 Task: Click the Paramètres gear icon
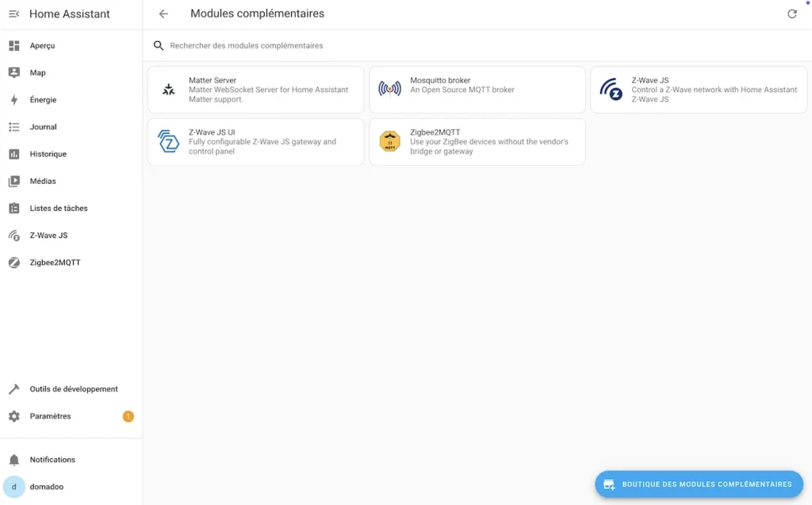pos(14,416)
